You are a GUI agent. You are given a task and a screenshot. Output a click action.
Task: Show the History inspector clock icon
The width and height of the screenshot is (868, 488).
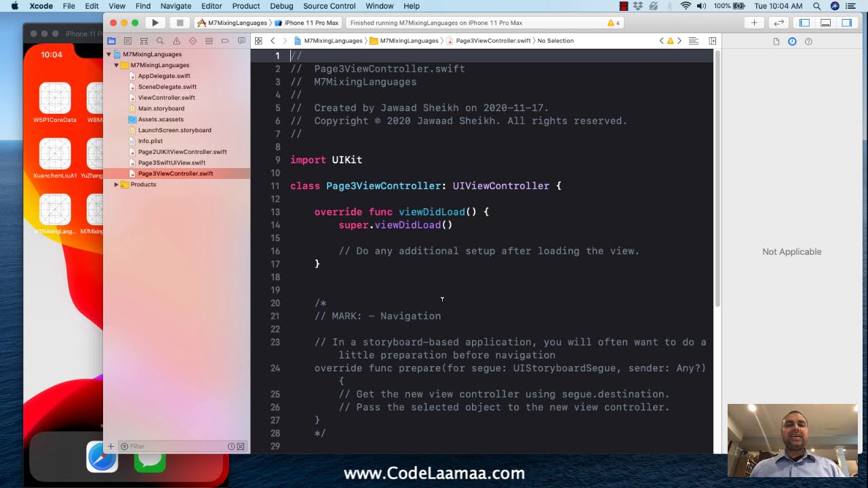(x=792, y=41)
